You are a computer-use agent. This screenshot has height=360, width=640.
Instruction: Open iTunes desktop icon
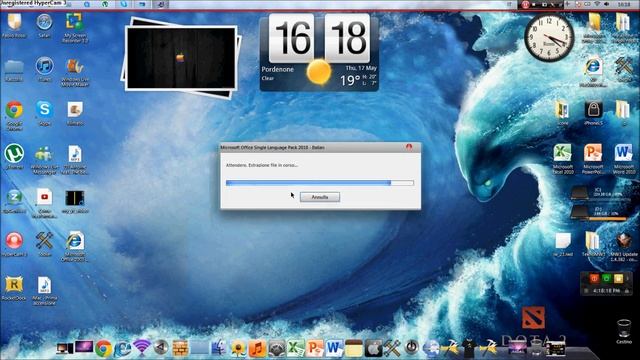(x=44, y=69)
